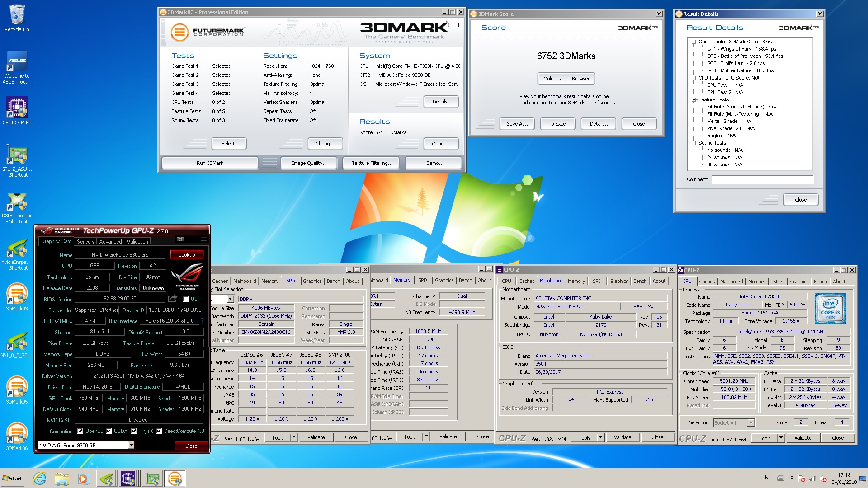The height and width of the screenshot is (488, 868).
Task: Collapse the Sound Tests tree node
Action: pyautogui.click(x=693, y=143)
